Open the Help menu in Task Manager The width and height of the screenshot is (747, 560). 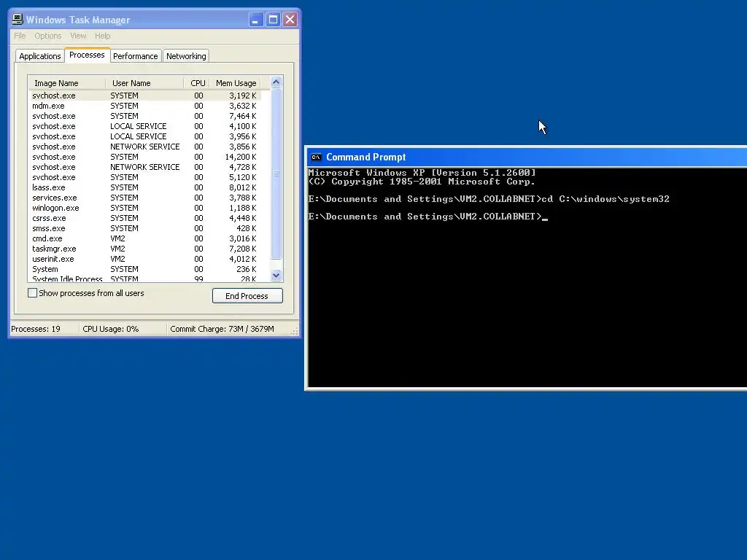coord(102,36)
